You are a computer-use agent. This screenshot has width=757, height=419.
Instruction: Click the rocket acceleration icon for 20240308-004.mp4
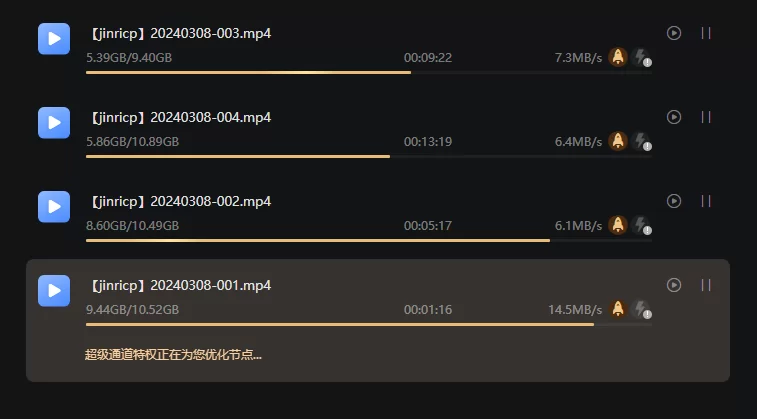[617, 141]
